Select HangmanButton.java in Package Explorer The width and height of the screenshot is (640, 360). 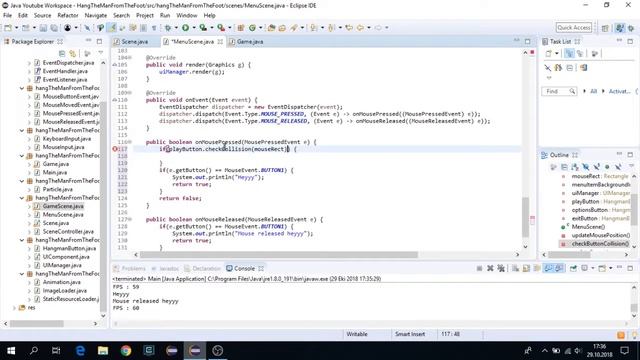[x=69, y=249]
